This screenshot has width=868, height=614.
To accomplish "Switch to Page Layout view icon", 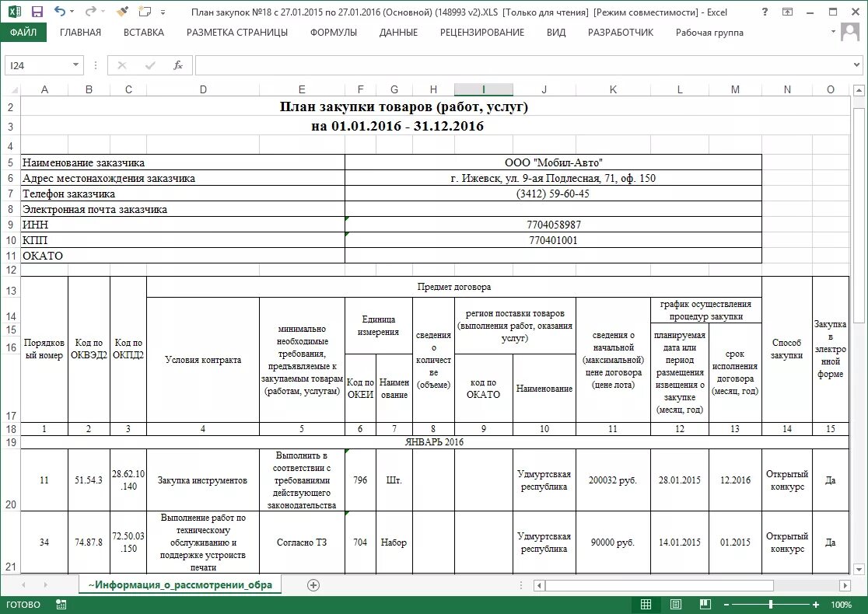I will click(675, 605).
